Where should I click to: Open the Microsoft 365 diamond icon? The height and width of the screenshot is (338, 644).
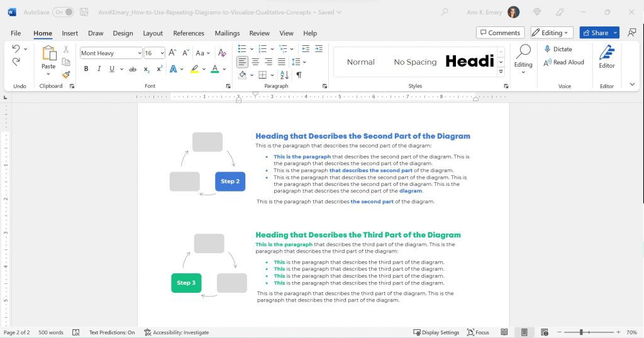coord(537,13)
